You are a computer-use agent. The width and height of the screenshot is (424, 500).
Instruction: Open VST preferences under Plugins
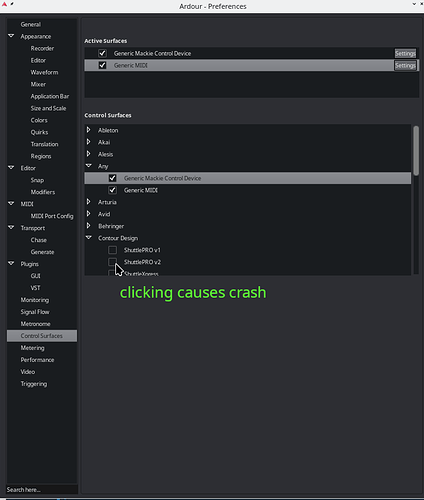[x=35, y=288]
